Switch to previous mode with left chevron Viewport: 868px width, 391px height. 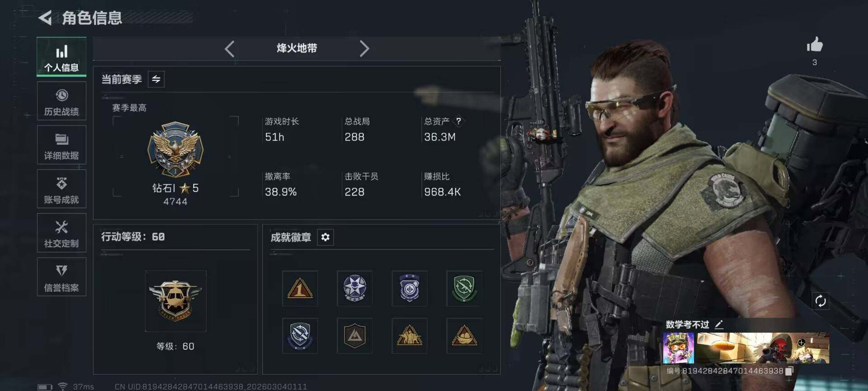click(x=230, y=49)
